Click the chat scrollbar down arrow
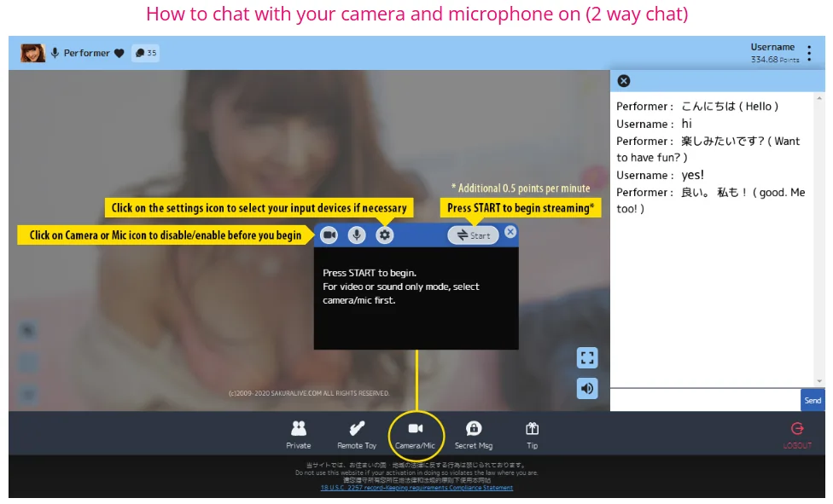The height and width of the screenshot is (504, 833). point(819,381)
